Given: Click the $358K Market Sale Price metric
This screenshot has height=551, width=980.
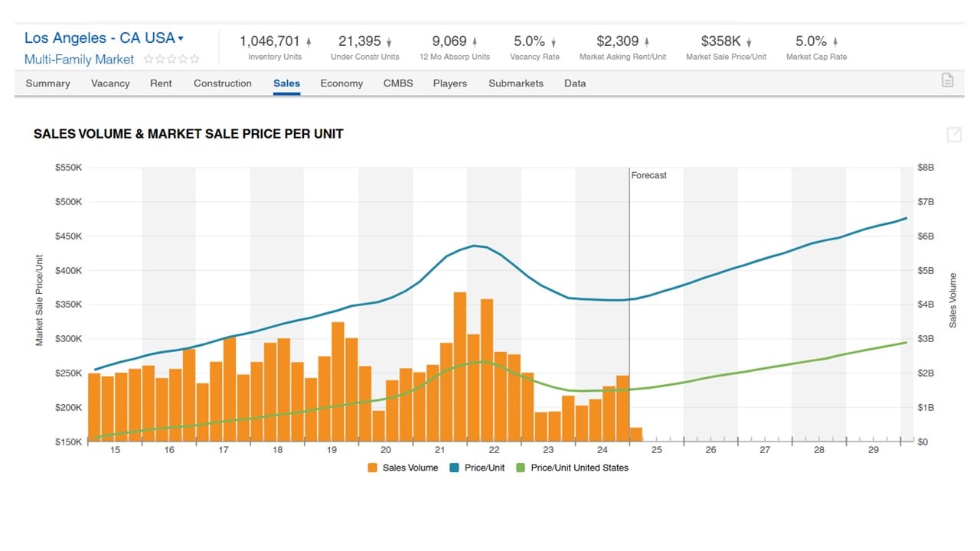Looking at the screenshot, I should [726, 47].
